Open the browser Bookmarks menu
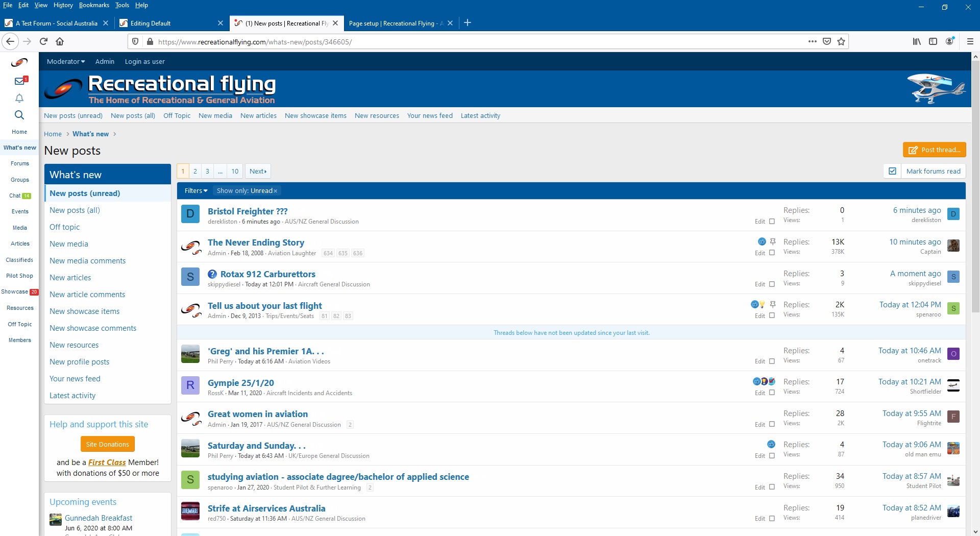This screenshot has width=980, height=536. point(94,5)
